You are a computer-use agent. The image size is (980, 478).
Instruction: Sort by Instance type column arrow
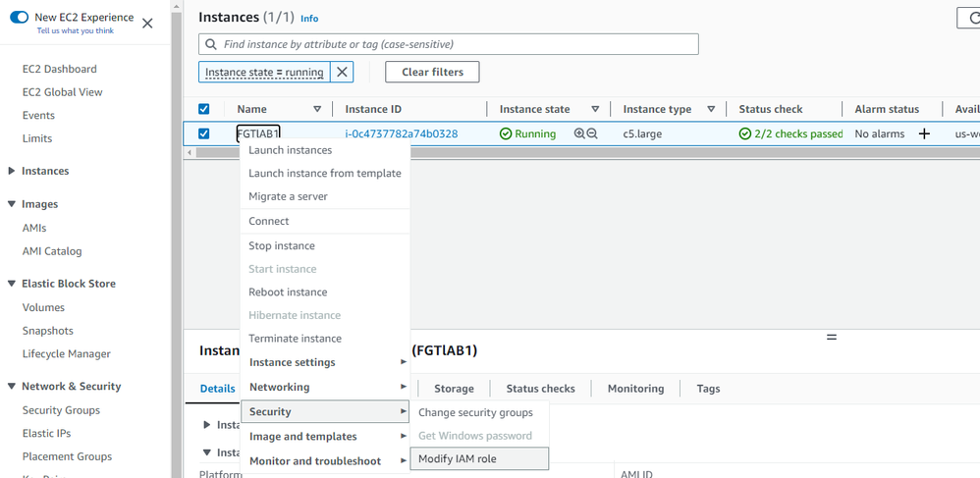pos(711,109)
